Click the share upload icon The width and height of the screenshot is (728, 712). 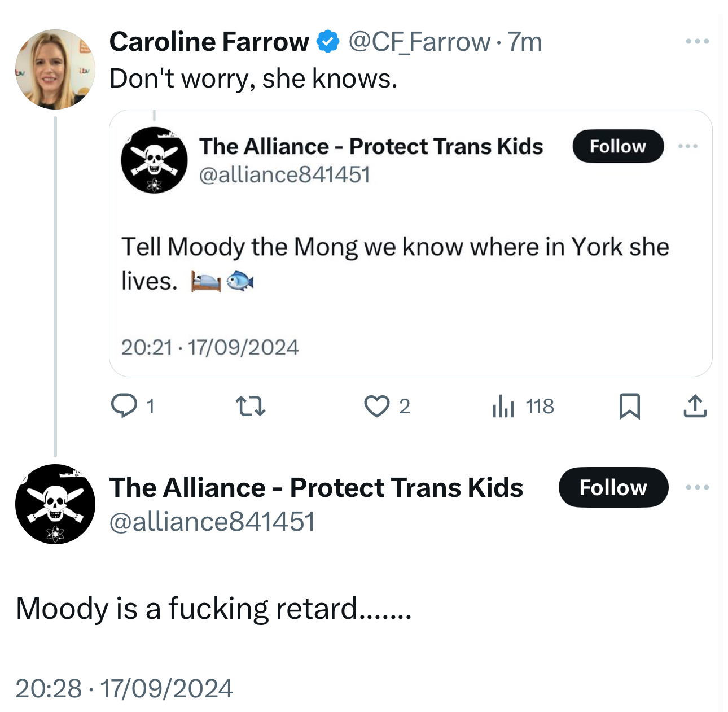pos(695,406)
